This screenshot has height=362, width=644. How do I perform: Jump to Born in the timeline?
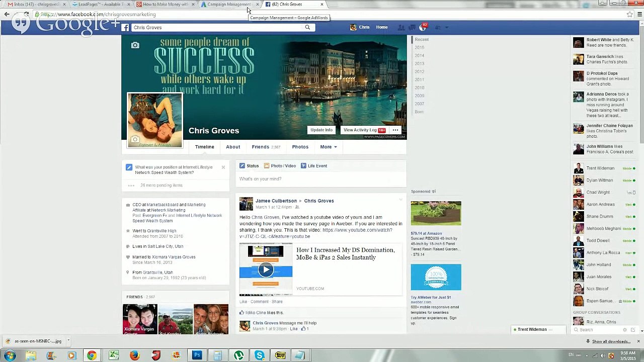(419, 112)
